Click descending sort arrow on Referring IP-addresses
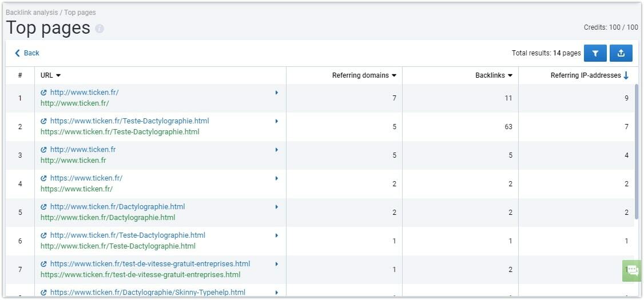Image resolution: width=644 pixels, height=300 pixels. point(626,75)
